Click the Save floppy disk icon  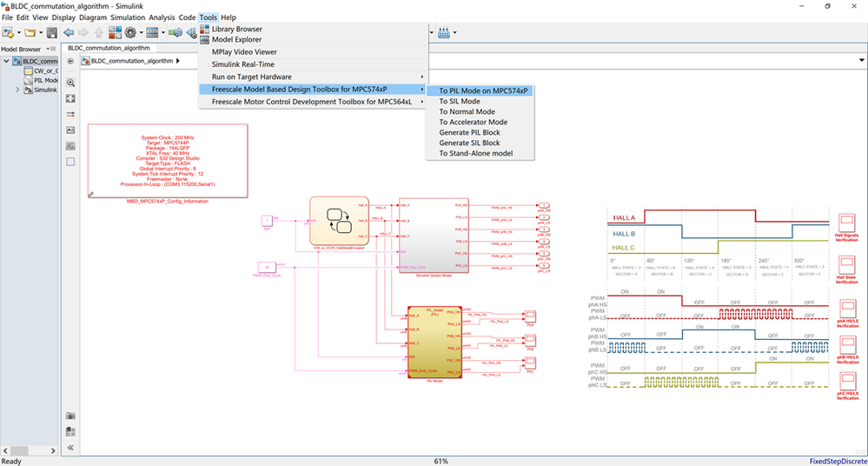click(x=52, y=33)
